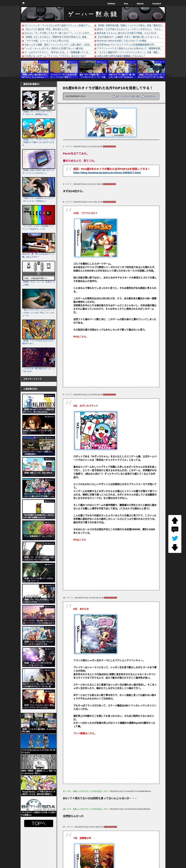Click the 8位 あわたま heading
Viewport: 186px width, 868px height.
pos(81,609)
